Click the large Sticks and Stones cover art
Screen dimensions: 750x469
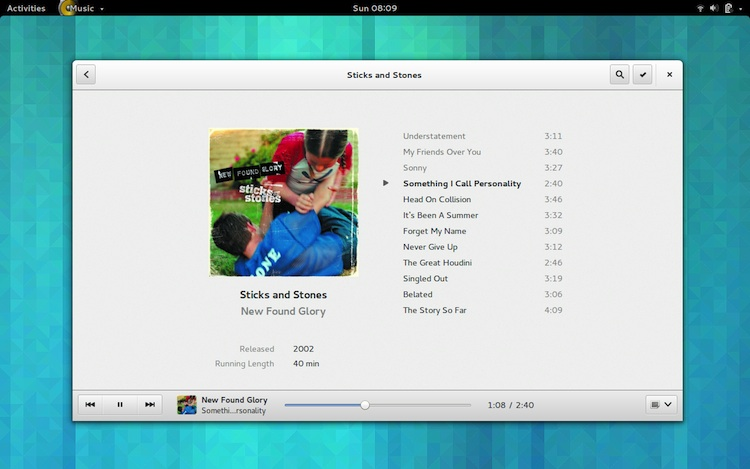tap(284, 202)
